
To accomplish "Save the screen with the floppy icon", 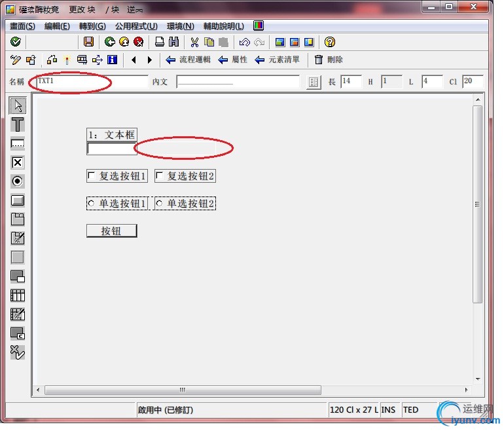I will (88, 42).
